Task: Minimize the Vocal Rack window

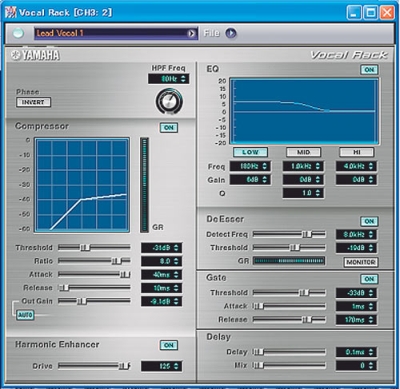Action: point(354,13)
